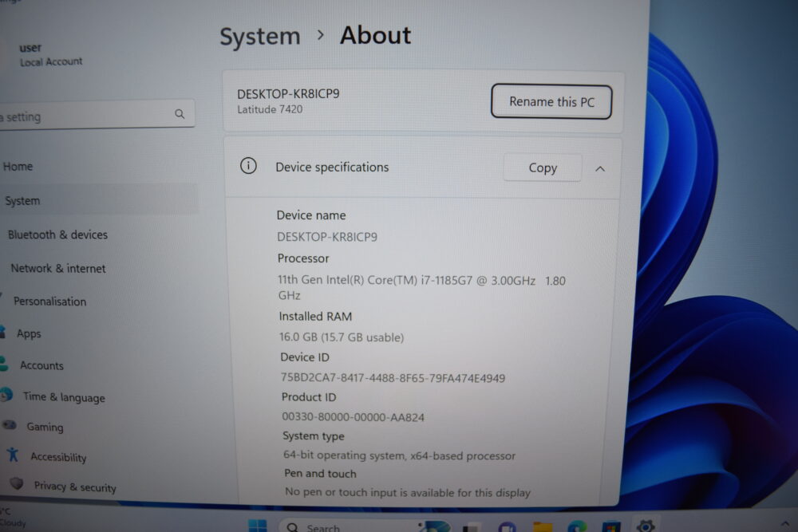Image resolution: width=798 pixels, height=532 pixels.
Task: Open the Teams chat taskbar icon
Action: 507,527
